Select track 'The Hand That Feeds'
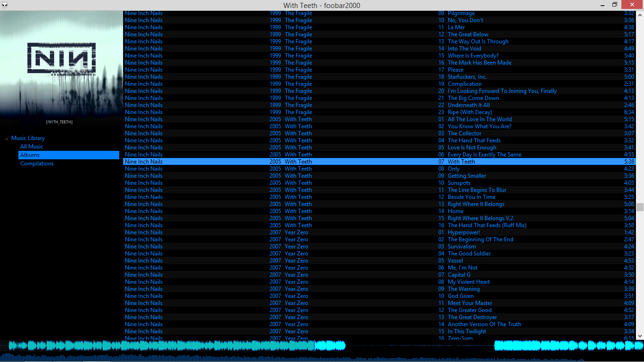 pyautogui.click(x=474, y=140)
